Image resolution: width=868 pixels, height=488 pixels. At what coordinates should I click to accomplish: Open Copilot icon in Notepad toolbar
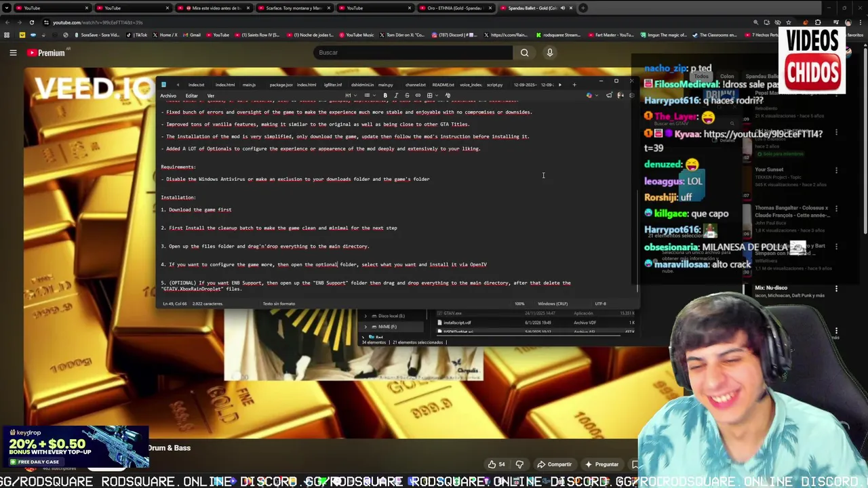(x=590, y=96)
